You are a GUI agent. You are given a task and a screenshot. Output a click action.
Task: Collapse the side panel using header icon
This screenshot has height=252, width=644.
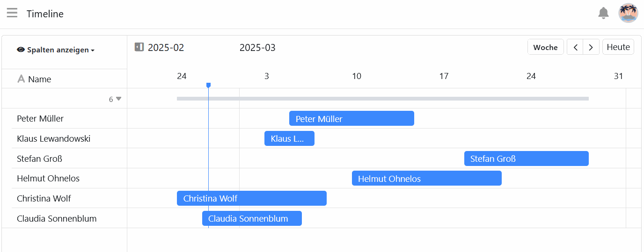click(139, 47)
